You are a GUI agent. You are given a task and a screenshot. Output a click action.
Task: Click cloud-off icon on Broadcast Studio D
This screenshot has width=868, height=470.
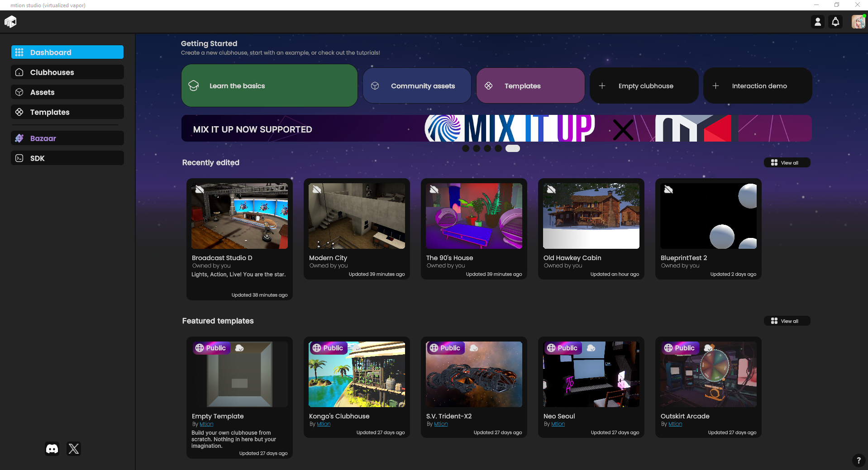tap(200, 190)
